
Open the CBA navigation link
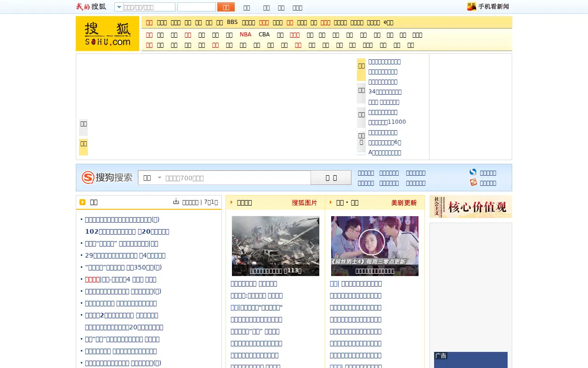point(264,34)
